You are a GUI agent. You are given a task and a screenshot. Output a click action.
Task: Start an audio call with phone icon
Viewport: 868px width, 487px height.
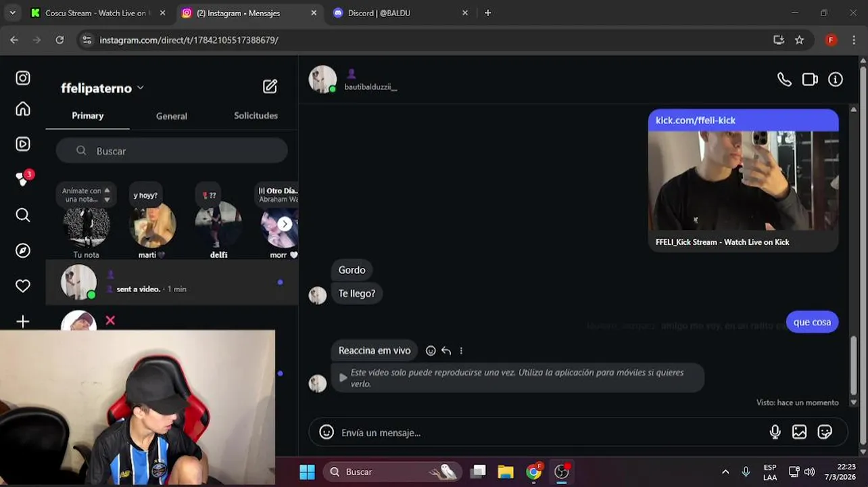coord(784,80)
